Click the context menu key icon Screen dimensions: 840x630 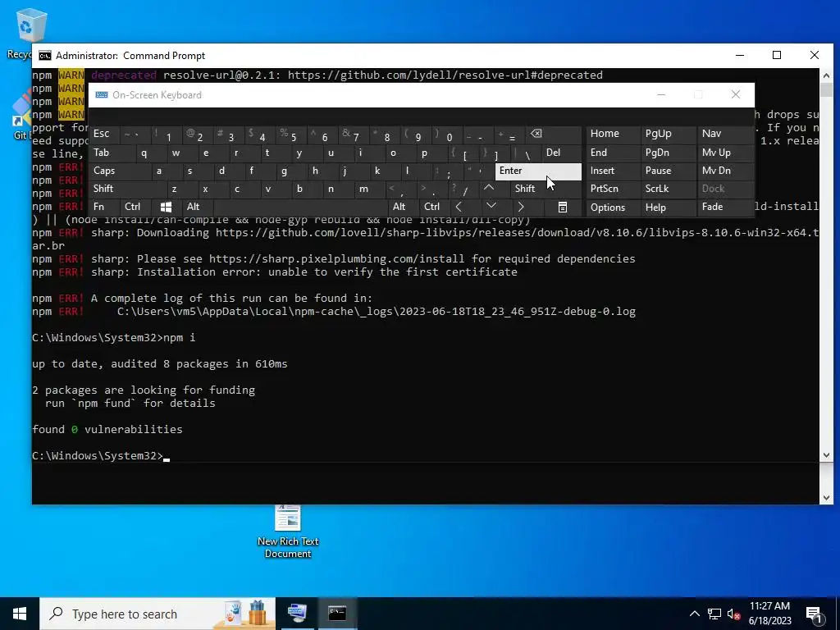pyautogui.click(x=563, y=208)
